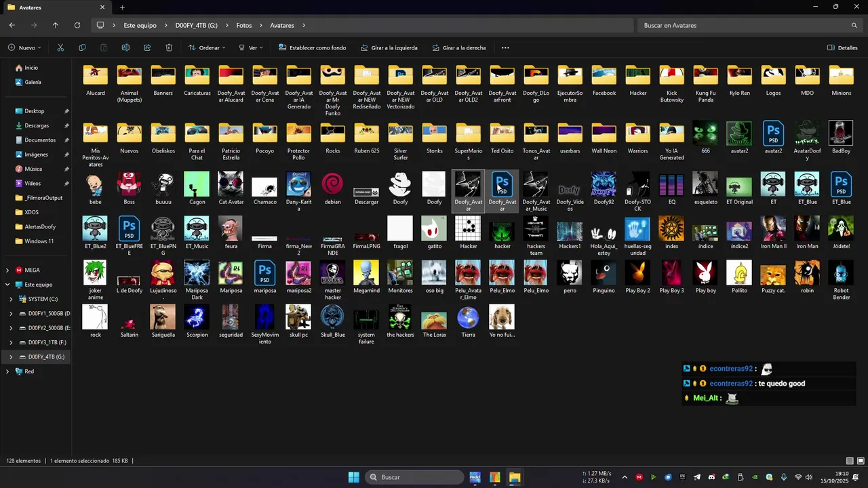This screenshot has height=488, width=868.
Task: Open the Stonks folder
Action: point(435,138)
